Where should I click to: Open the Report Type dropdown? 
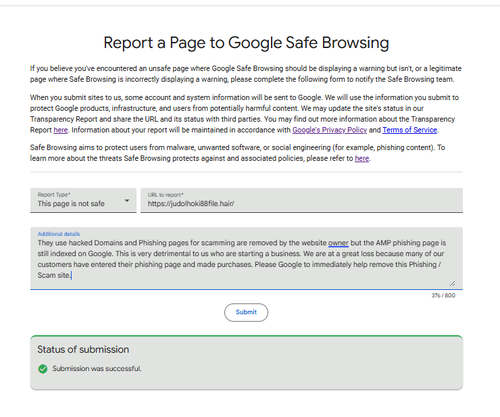coord(83,200)
